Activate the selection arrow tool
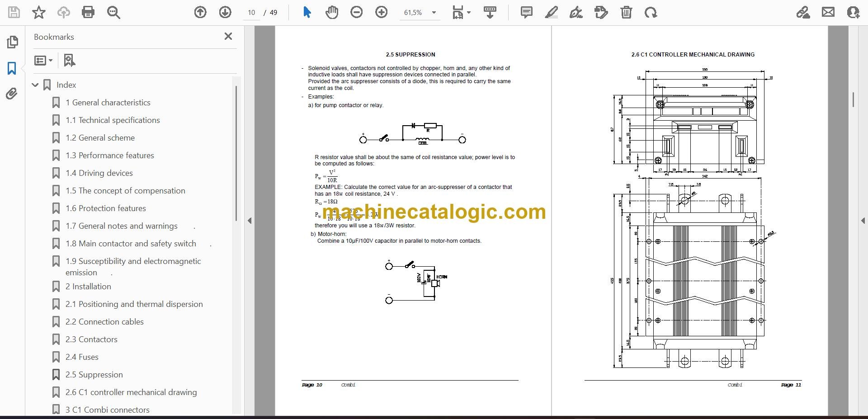 point(307,12)
